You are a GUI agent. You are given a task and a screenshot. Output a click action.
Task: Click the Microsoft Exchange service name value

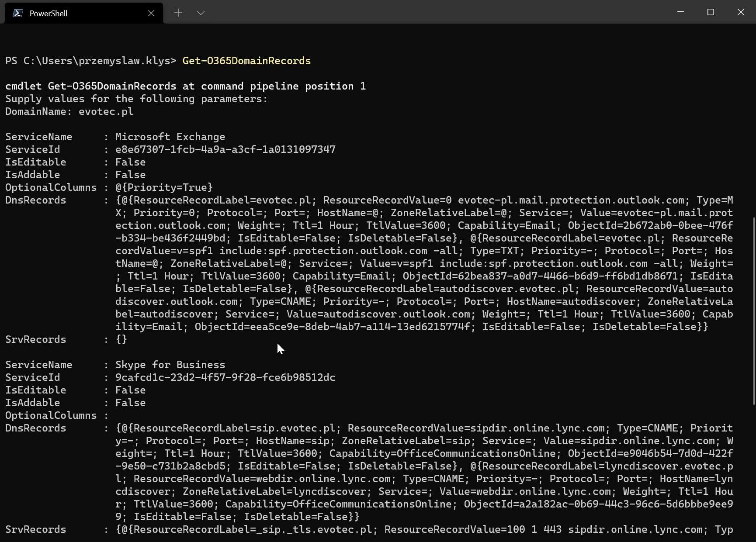pyautogui.click(x=170, y=137)
